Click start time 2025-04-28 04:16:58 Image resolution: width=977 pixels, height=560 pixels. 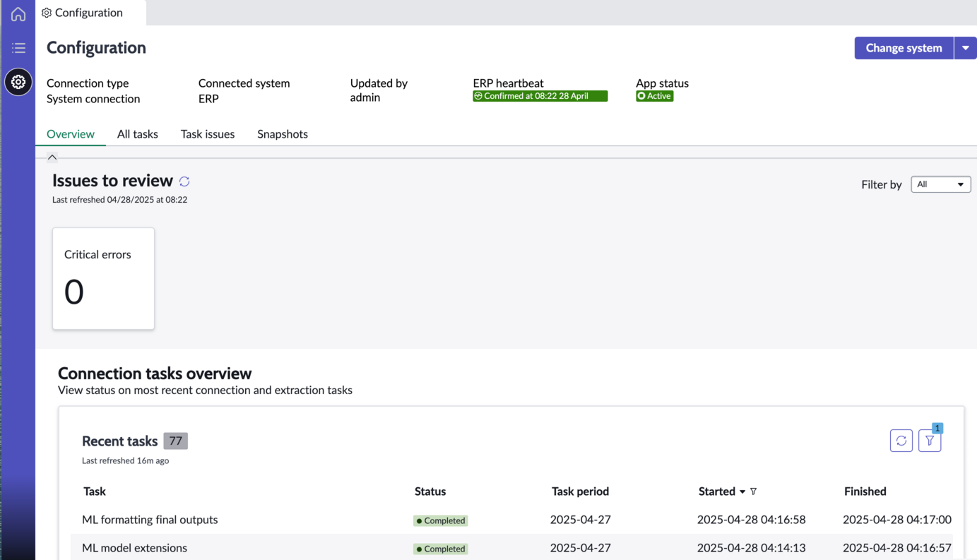tap(752, 520)
